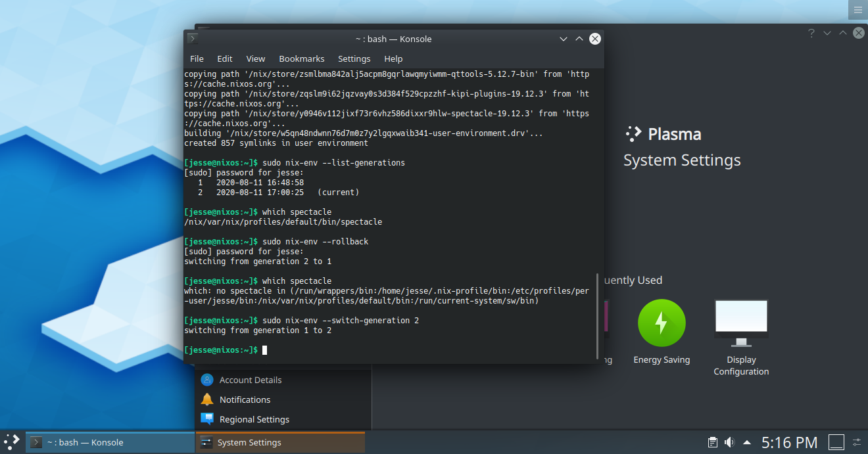This screenshot has height=454, width=868.
Task: Minimize the Konsole window with the down chevron
Action: coord(564,39)
